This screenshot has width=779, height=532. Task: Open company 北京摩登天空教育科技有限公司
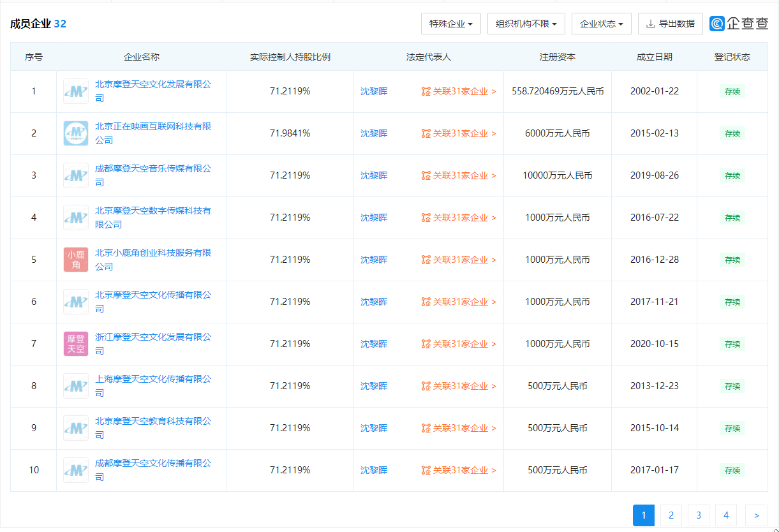[x=153, y=428]
